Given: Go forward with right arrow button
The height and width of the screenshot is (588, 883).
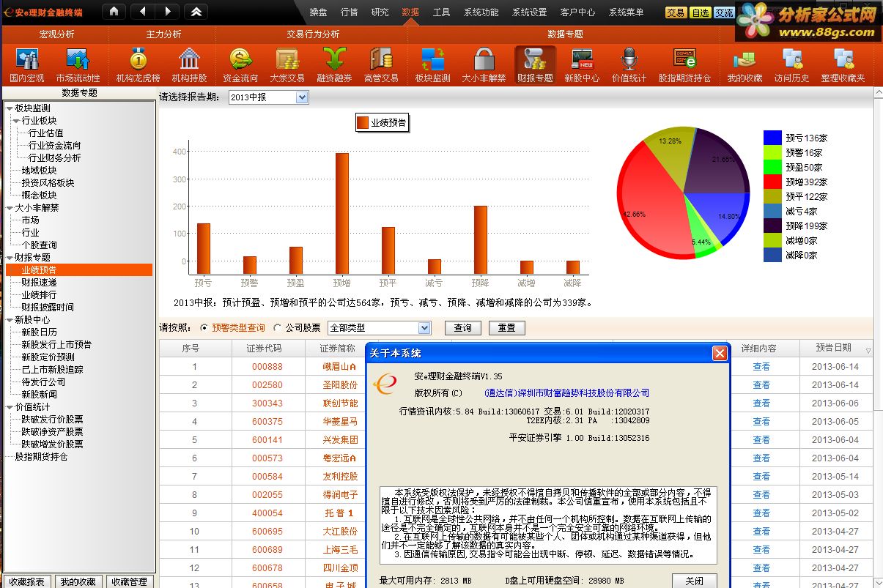Looking at the screenshot, I should point(168,11).
